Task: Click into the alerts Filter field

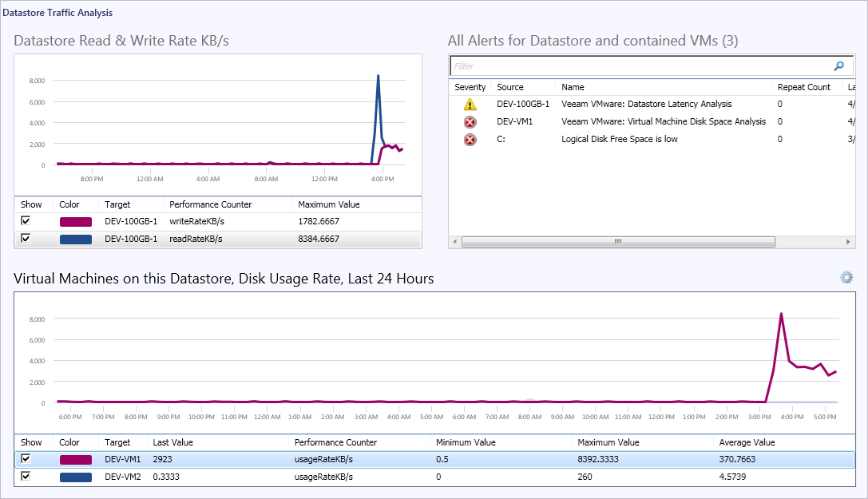Action: (639, 66)
